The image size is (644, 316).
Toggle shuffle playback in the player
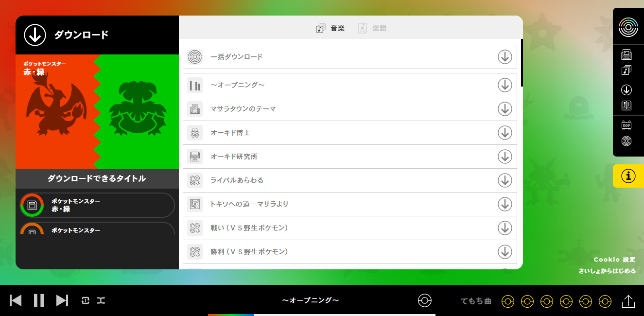[x=101, y=300]
